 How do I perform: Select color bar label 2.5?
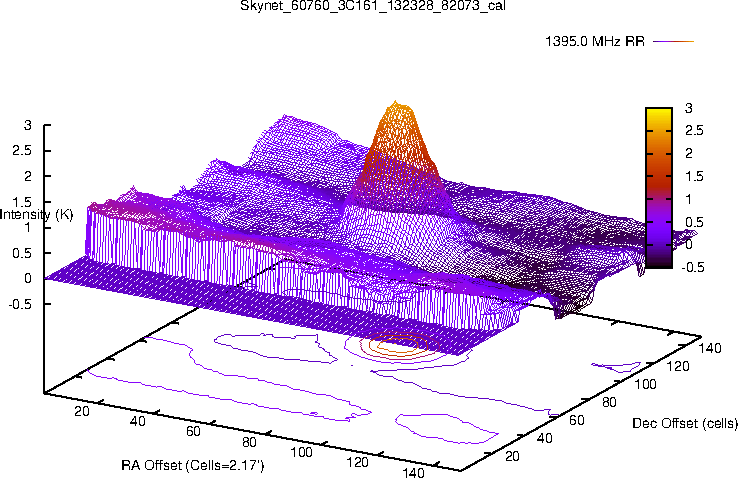pyautogui.click(x=694, y=130)
